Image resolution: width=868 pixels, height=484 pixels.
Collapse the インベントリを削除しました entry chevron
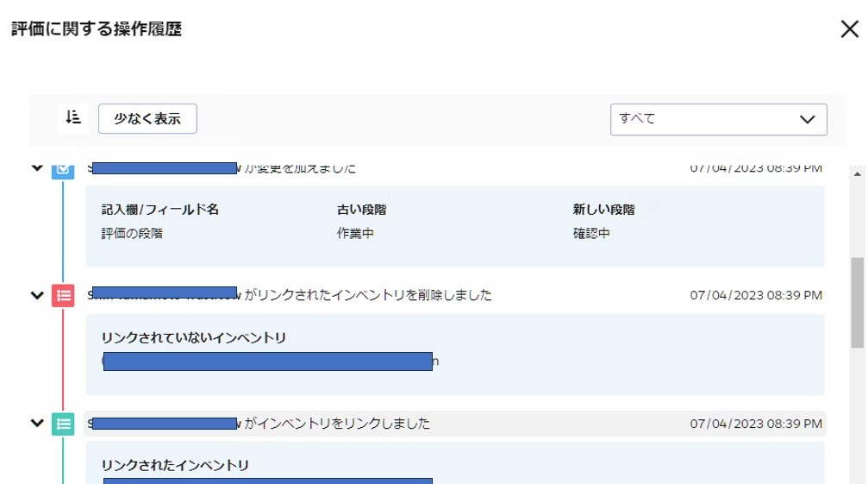pos(37,295)
